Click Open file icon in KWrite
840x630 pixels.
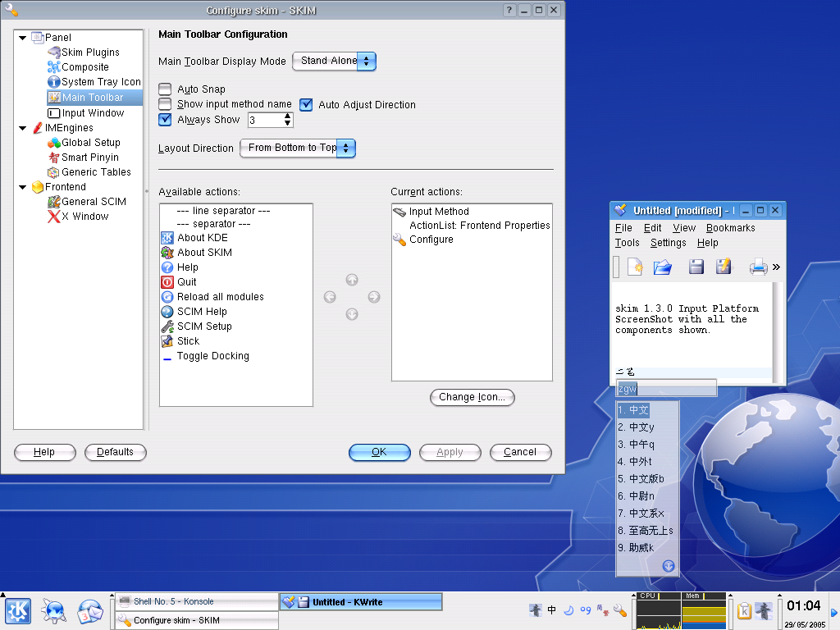(663, 267)
